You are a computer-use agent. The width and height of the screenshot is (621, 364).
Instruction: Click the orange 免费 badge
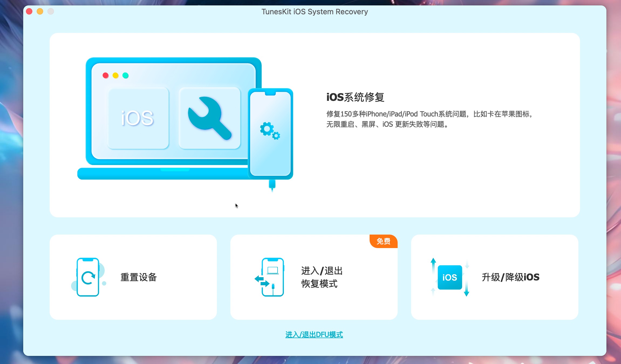click(383, 241)
